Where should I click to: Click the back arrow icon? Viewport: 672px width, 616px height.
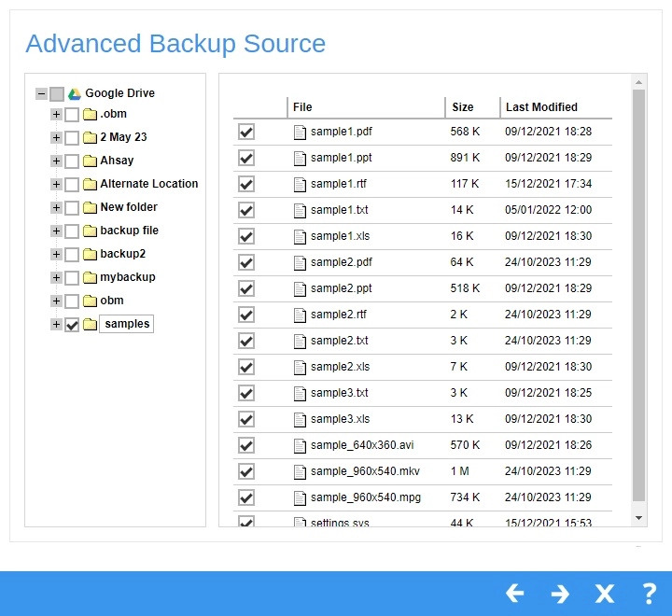point(514,594)
